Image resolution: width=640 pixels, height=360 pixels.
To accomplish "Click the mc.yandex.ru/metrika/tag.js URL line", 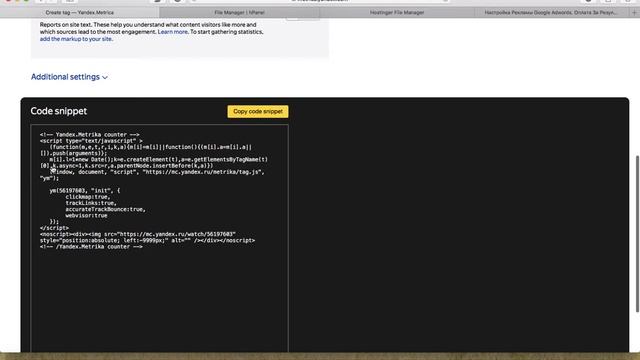I will (157, 172).
